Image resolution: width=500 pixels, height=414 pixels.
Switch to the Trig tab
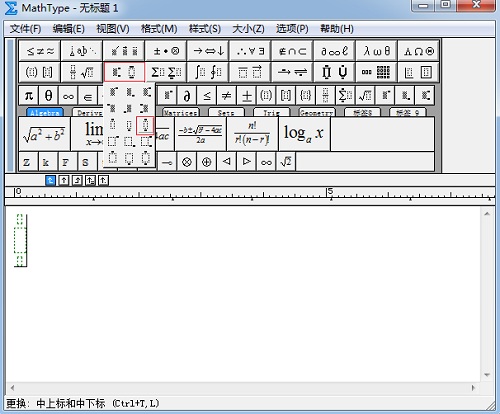tap(271, 113)
